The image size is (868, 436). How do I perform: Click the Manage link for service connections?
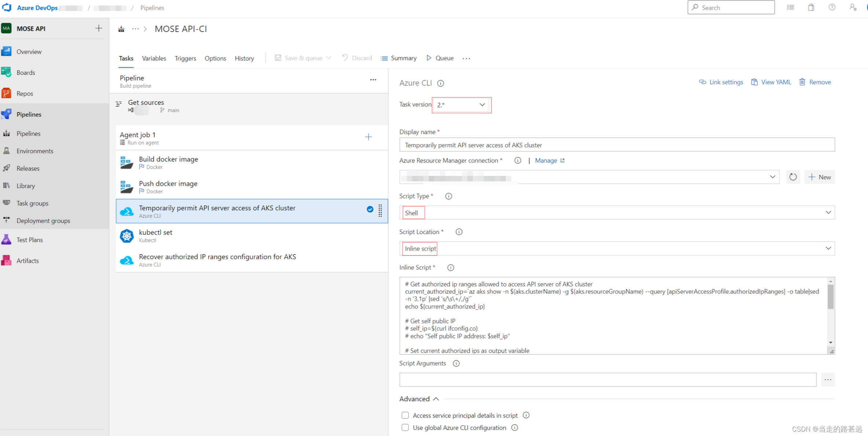546,160
